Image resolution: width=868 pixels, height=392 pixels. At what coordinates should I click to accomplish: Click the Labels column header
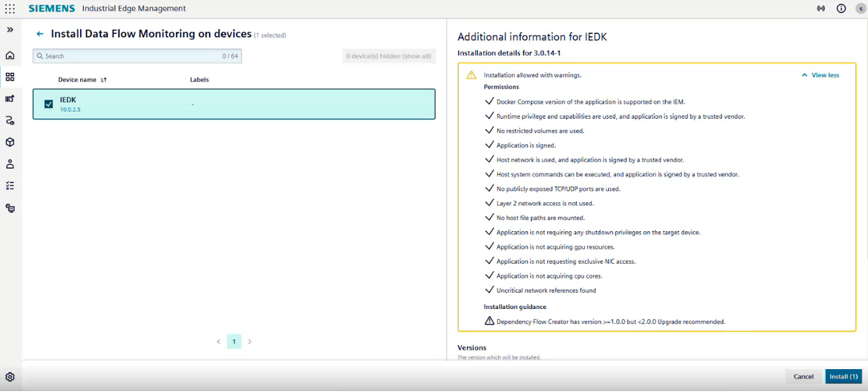pyautogui.click(x=199, y=80)
